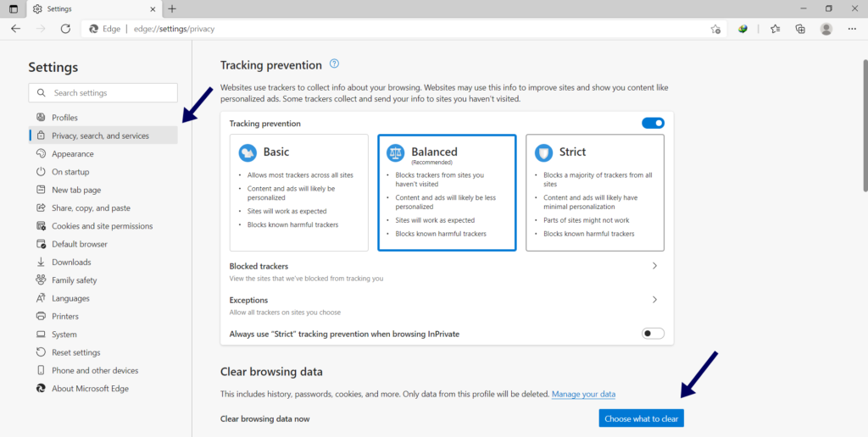The image size is (868, 437).
Task: Turn off the Tracking prevention switch
Action: click(653, 124)
